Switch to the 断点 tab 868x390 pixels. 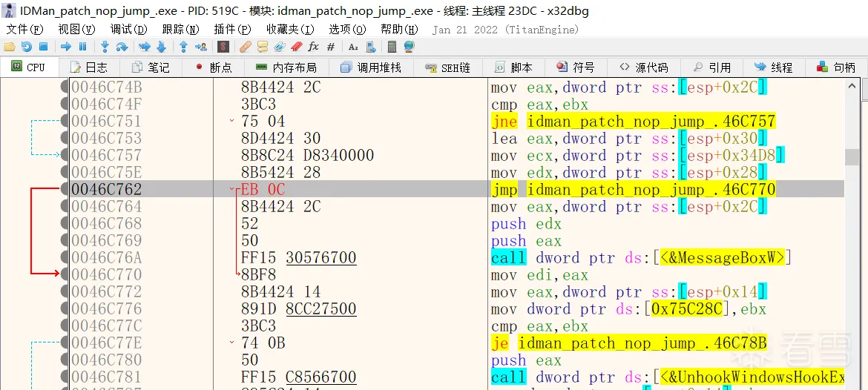pyautogui.click(x=214, y=67)
